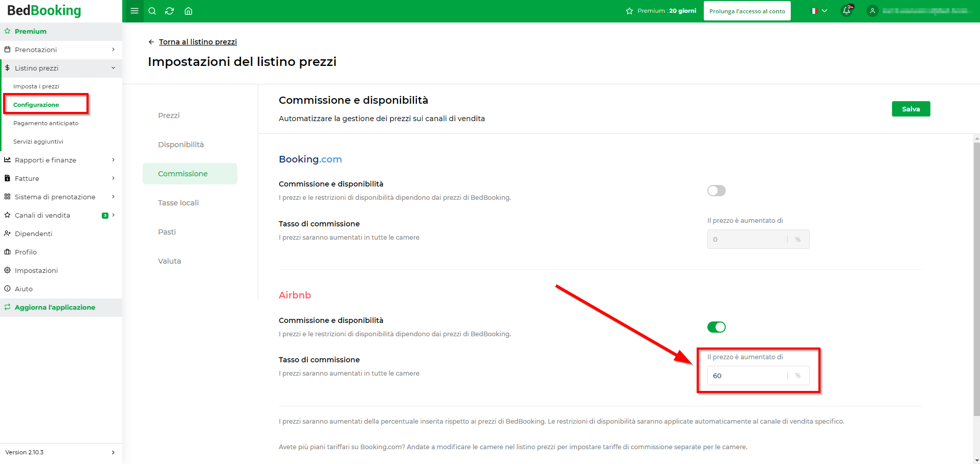Click the hamburger menu icon
980x464 pixels.
click(x=135, y=11)
